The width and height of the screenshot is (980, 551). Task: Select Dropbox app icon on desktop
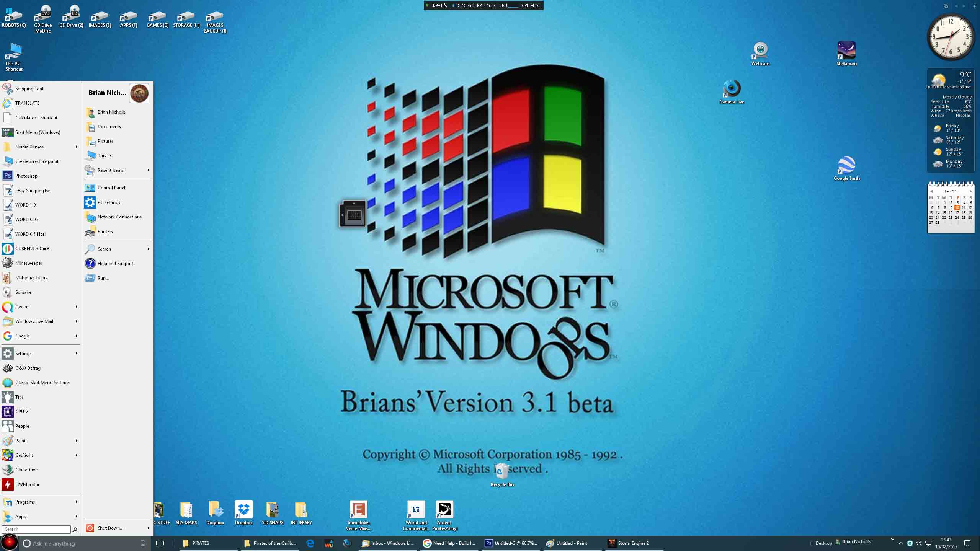(244, 513)
